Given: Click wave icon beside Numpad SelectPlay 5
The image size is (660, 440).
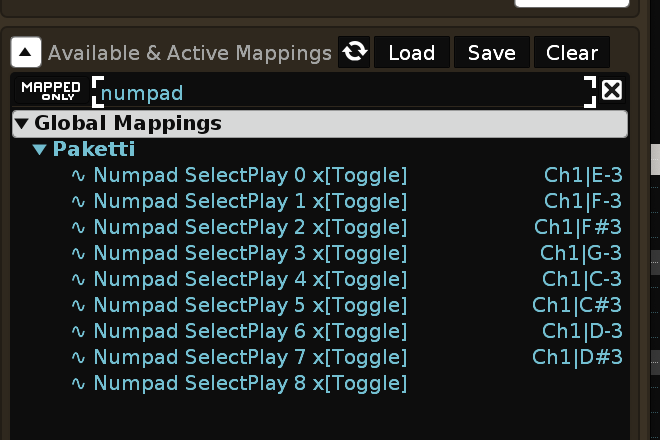Looking at the screenshot, I should 78,305.
